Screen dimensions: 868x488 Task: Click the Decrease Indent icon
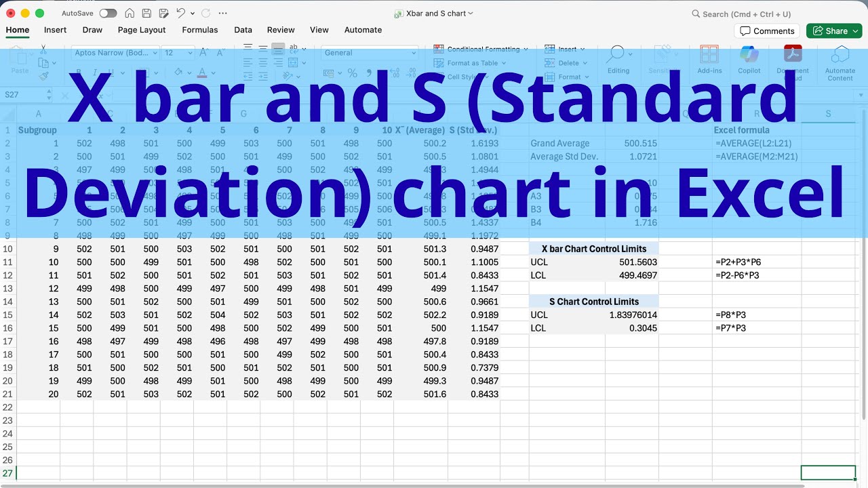248,77
